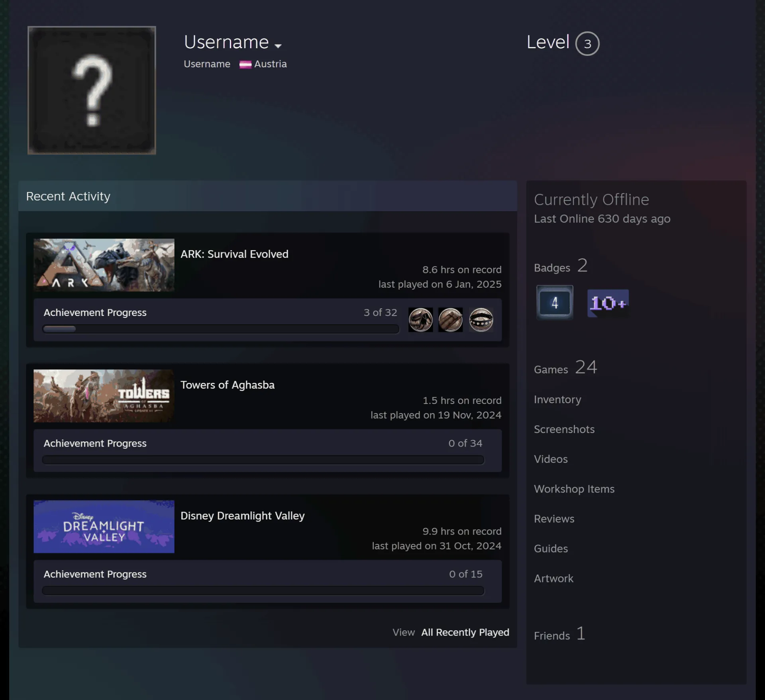
Task: Open the Disney Dreamlight Valley thumbnail
Action: tap(104, 526)
